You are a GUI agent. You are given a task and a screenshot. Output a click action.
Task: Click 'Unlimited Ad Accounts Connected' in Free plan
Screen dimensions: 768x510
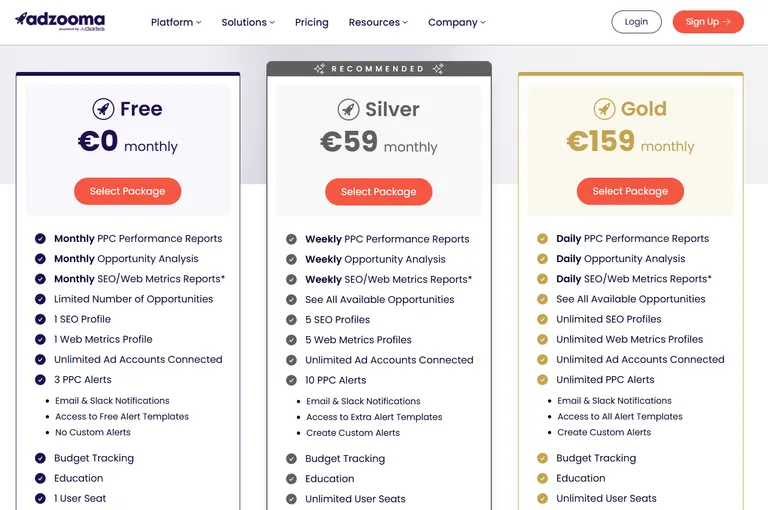pos(138,360)
